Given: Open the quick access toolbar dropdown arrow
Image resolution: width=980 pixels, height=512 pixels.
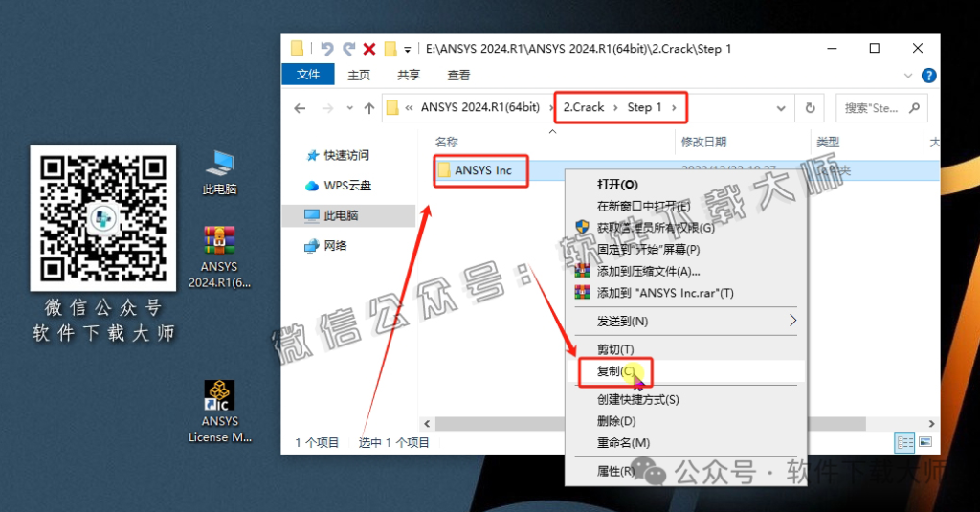Looking at the screenshot, I should pos(407,50).
